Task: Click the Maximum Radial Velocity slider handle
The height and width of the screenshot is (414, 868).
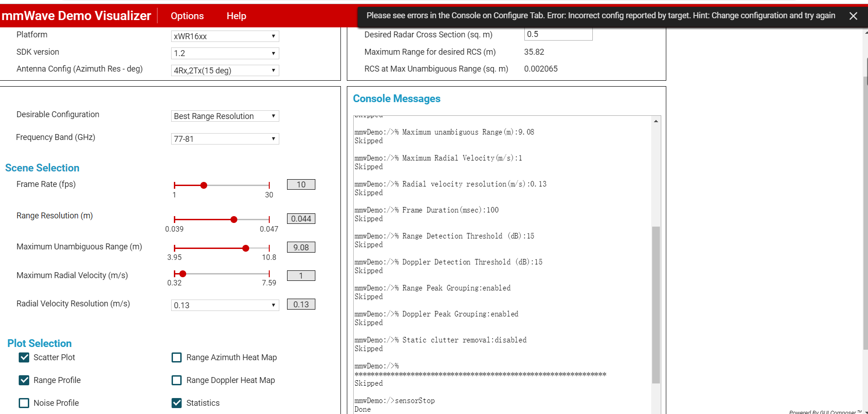Action: tap(183, 274)
